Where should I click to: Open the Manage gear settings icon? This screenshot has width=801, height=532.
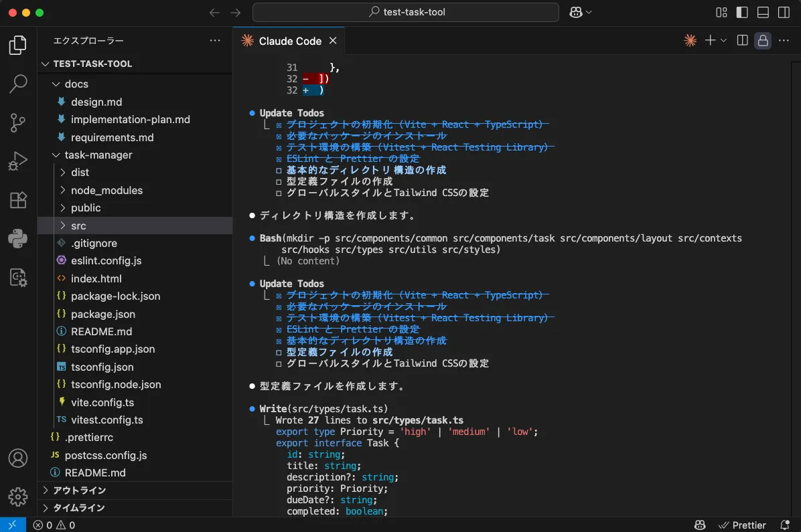pyautogui.click(x=18, y=497)
